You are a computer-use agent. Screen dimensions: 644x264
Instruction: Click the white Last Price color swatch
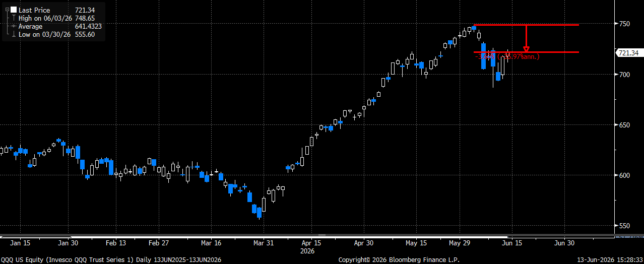(14, 10)
